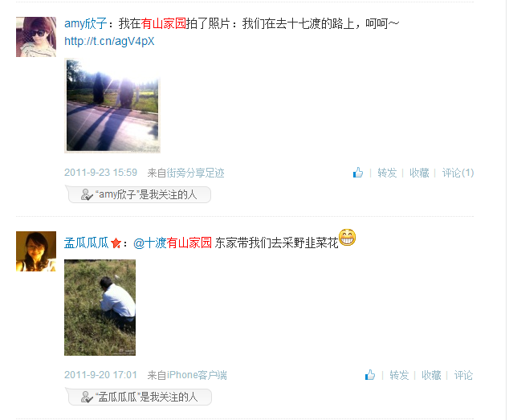Click the grinning emoji in 孟瓜瓜瓜's post
The height and width of the screenshot is (420, 509).
(347, 238)
